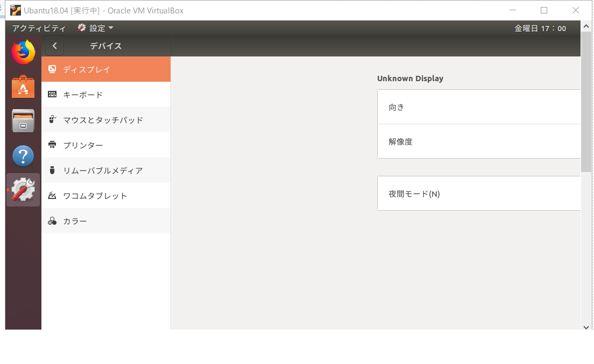
Task: Click the color circles icon next to カラー
Action: [x=52, y=220]
